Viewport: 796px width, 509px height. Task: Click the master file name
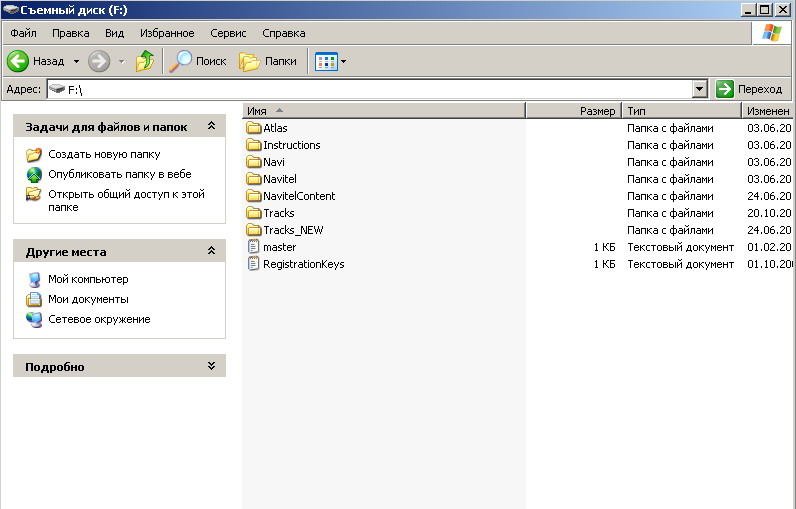coord(279,247)
